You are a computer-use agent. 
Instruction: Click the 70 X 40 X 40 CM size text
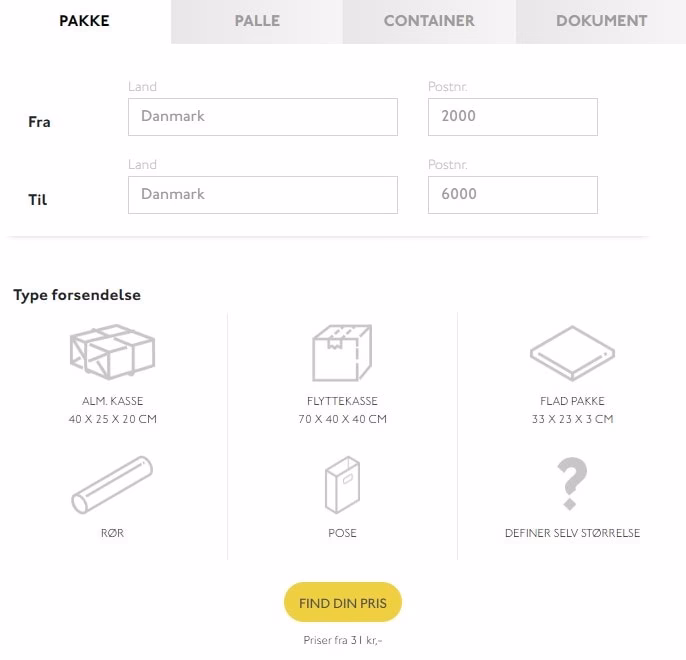342,419
